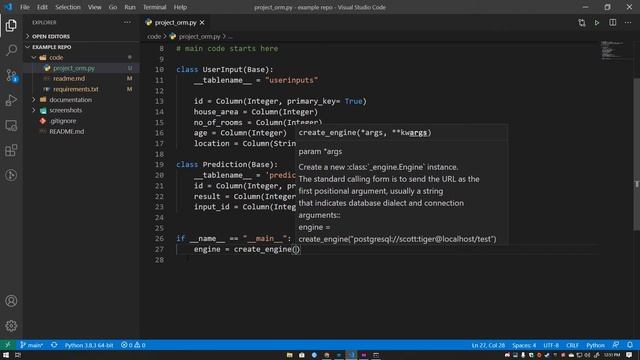Open Remote Explorer view
The width and height of the screenshot is (640, 360).
[11, 125]
